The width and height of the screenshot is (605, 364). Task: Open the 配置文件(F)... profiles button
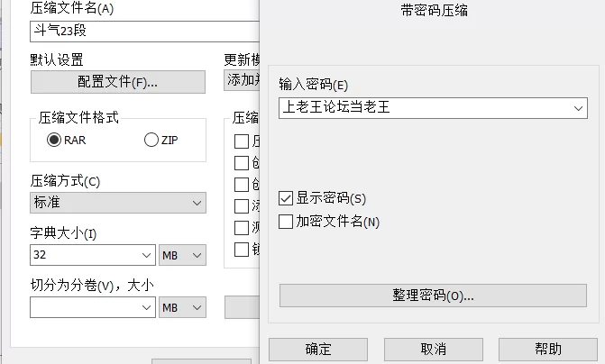[118, 82]
